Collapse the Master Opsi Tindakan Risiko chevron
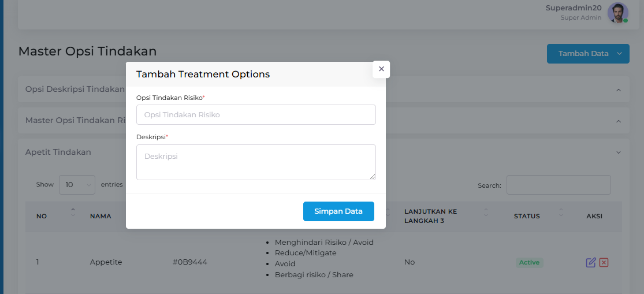This screenshot has width=644, height=294. click(618, 121)
